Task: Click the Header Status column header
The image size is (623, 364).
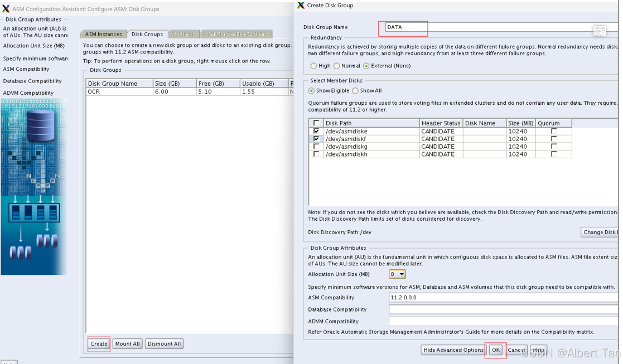Action: click(x=441, y=123)
